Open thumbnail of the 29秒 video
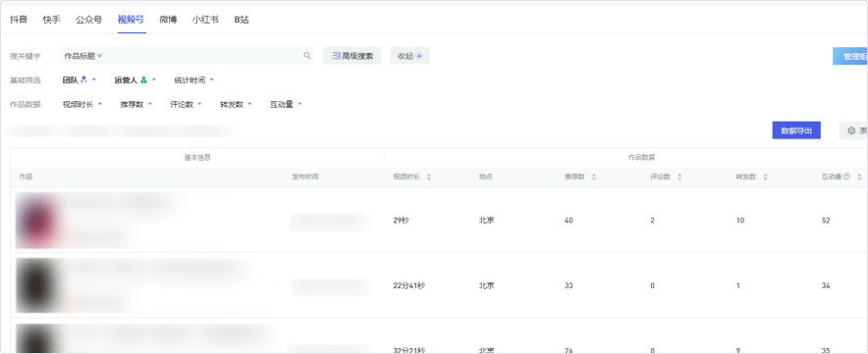This screenshot has width=868, height=354. (x=37, y=220)
